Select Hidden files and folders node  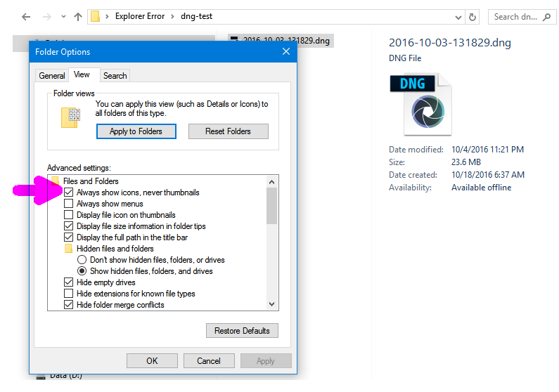coord(115,249)
